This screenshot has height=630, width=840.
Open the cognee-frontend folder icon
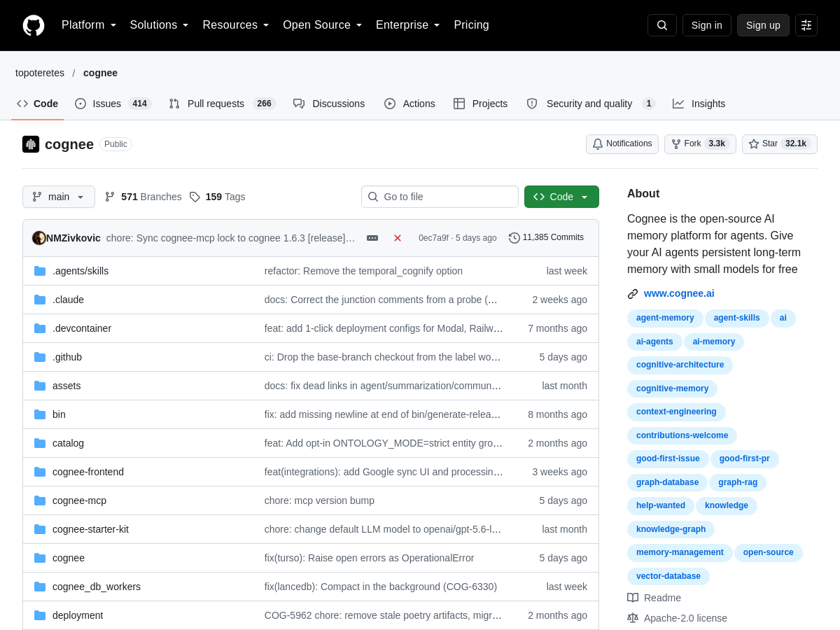click(x=40, y=472)
